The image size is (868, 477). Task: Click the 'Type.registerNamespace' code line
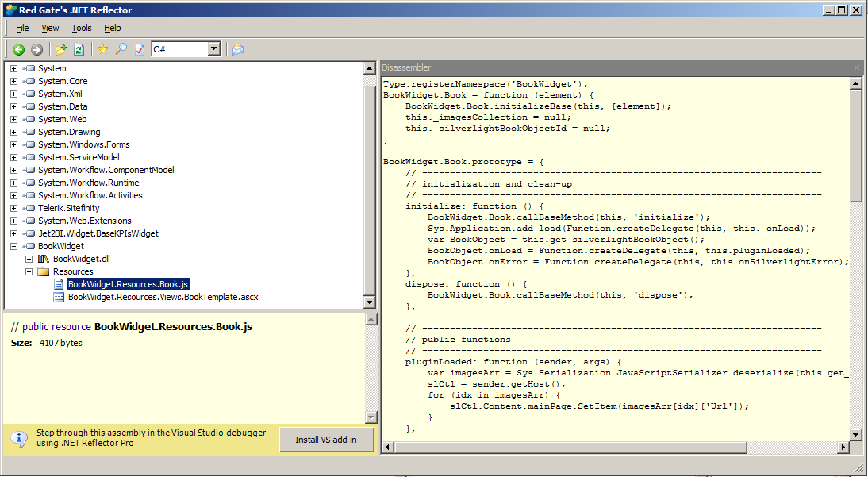(x=486, y=83)
